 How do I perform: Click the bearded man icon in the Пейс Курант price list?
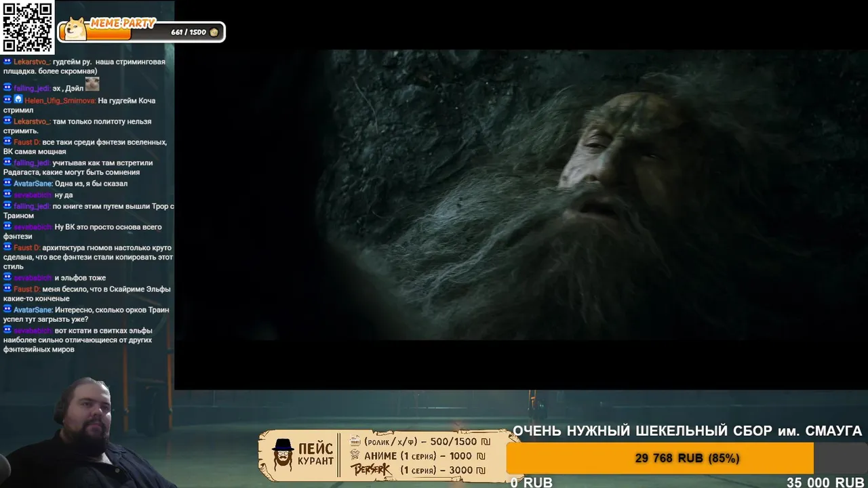pos(283,454)
